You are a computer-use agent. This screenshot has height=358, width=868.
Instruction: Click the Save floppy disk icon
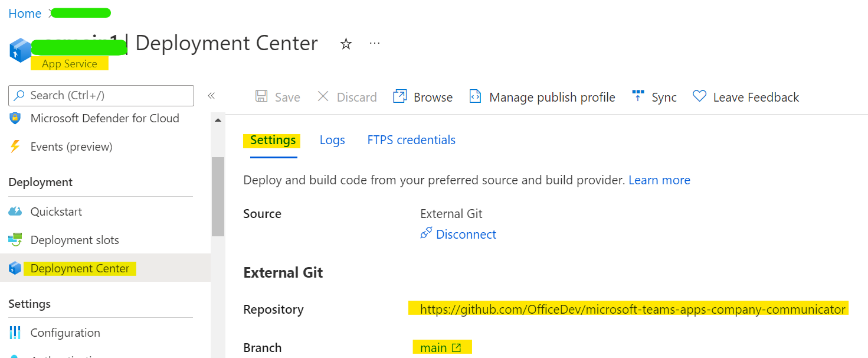pos(261,96)
